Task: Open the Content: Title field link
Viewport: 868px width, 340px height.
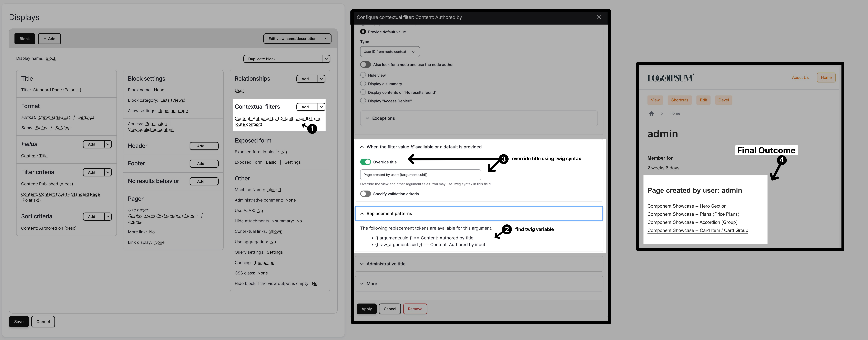Action: [x=34, y=156]
